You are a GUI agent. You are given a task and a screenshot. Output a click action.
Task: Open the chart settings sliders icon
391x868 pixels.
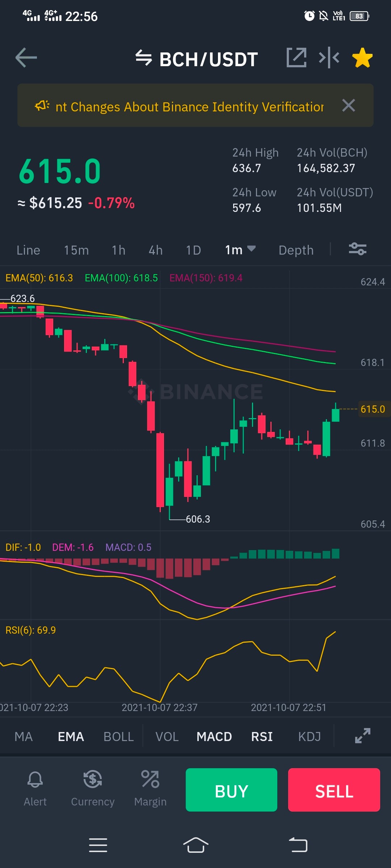(x=358, y=249)
